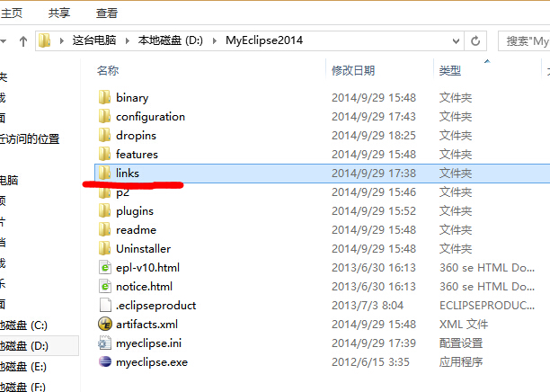Go up one folder level with the up arrow
550x392 pixels.
pos(23,41)
